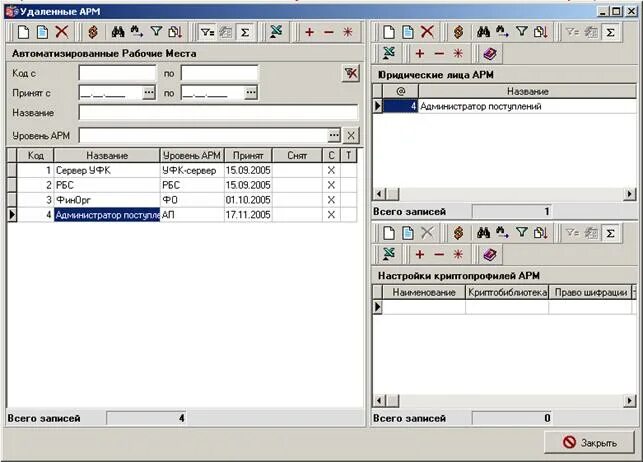Sort by the Снят column header
Viewport: 643px width, 462px height.
tap(297, 155)
